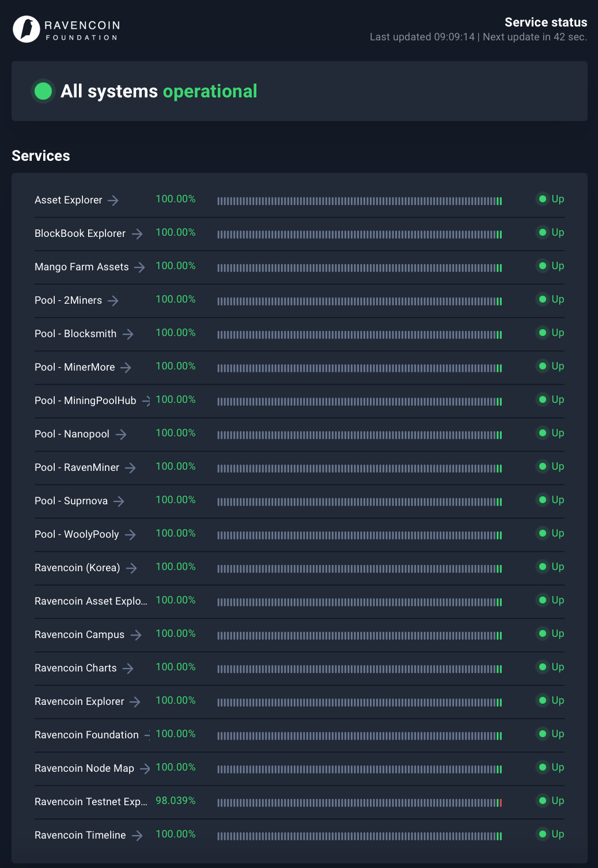Click the green Up dot for Pool - Nanopool
The image size is (598, 868).
[x=542, y=433]
